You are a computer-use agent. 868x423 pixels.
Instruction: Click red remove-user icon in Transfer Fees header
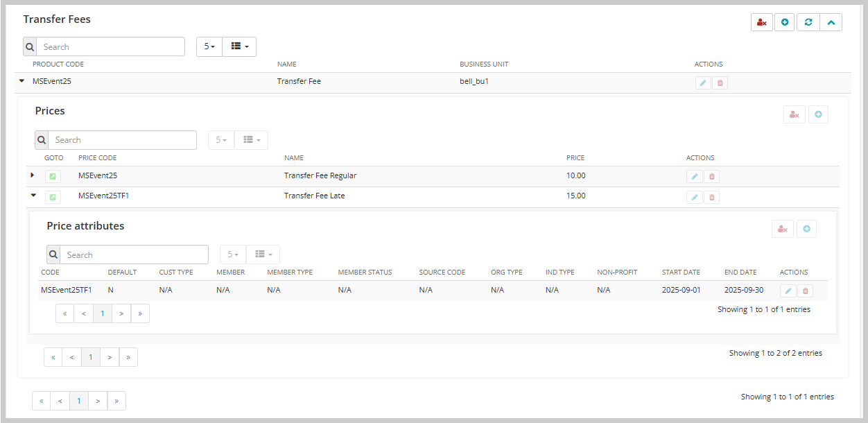point(762,22)
